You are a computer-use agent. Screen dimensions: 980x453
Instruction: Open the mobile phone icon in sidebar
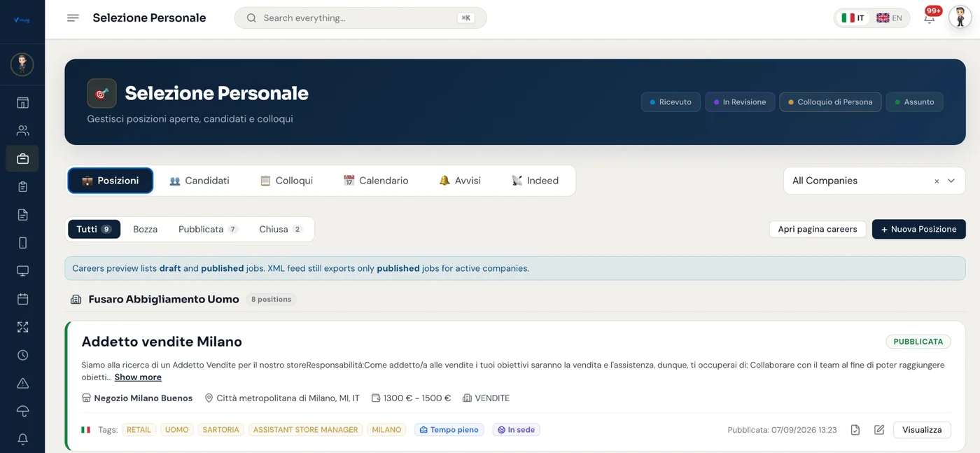tap(22, 243)
